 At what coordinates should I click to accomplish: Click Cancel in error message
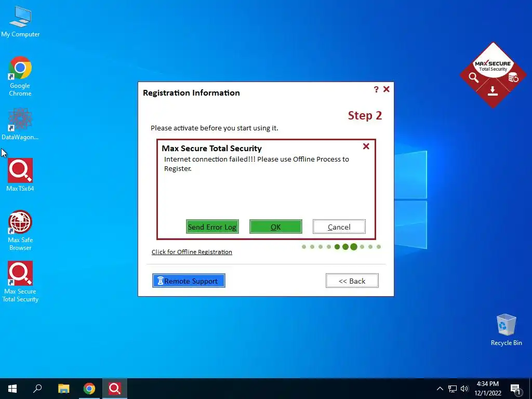[339, 227]
